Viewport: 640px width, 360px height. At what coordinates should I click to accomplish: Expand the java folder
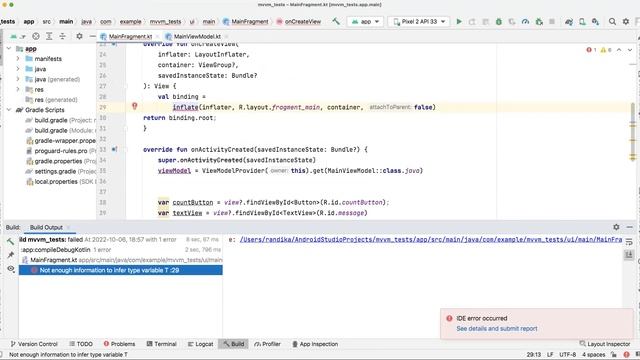click(x=18, y=69)
